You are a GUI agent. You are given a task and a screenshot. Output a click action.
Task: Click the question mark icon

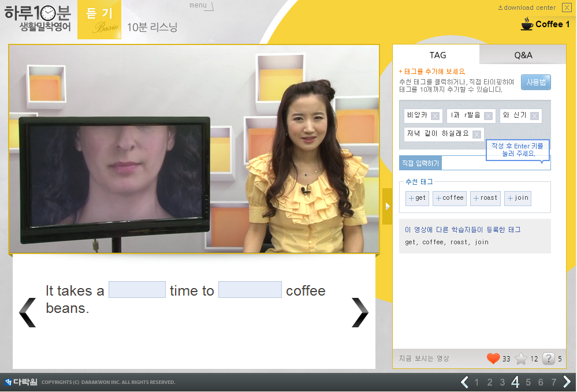coord(549,359)
